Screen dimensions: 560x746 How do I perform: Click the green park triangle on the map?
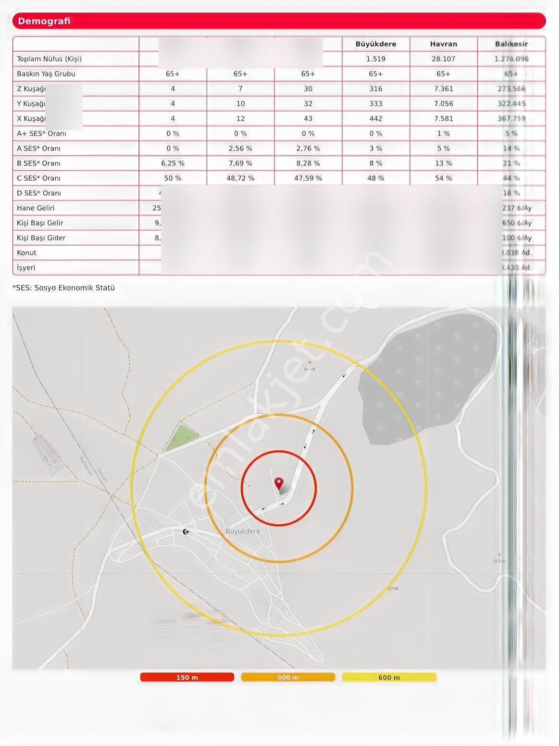pos(181,438)
